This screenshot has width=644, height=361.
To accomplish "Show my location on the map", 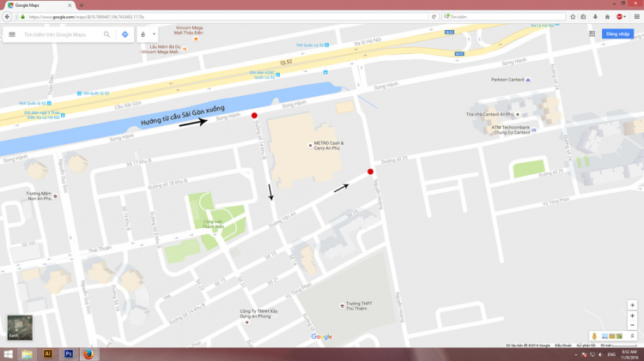I will 633,305.
